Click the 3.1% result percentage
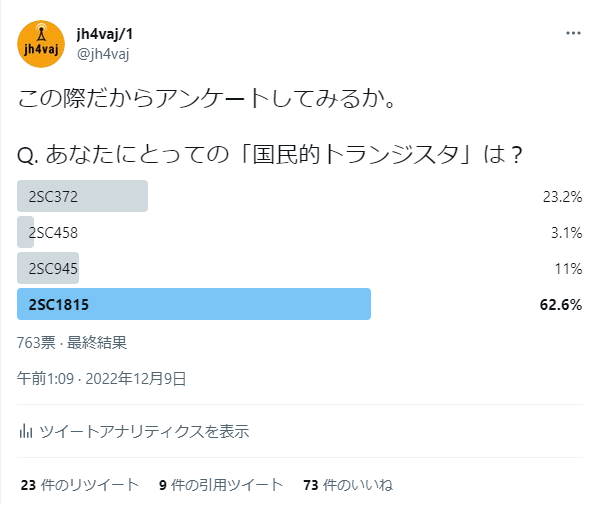The width and height of the screenshot is (595, 505). (566, 233)
